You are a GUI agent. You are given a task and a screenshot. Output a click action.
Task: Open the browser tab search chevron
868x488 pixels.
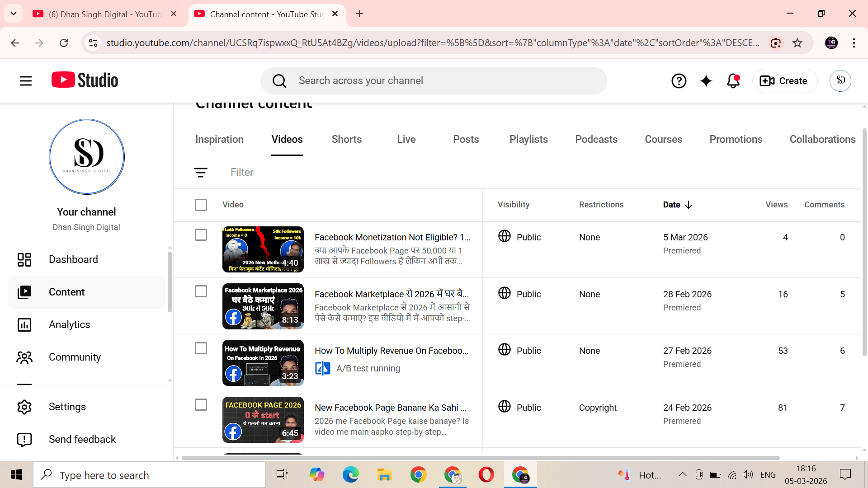coord(13,14)
